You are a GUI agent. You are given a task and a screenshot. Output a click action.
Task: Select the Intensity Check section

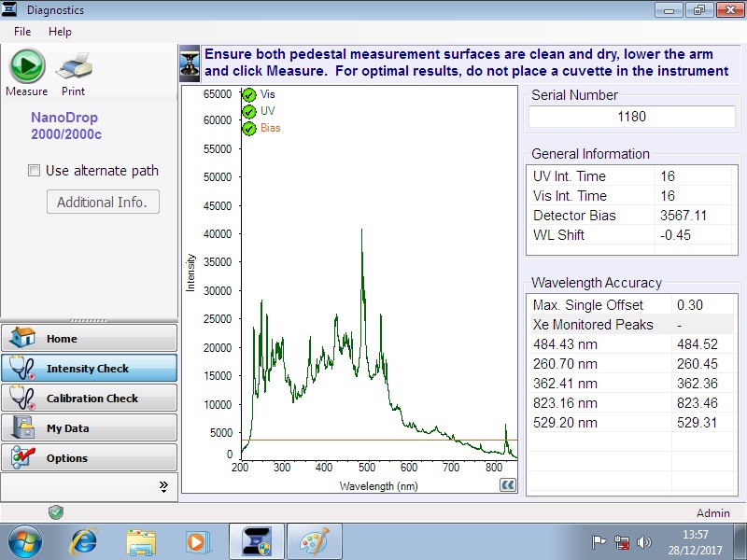coord(89,368)
